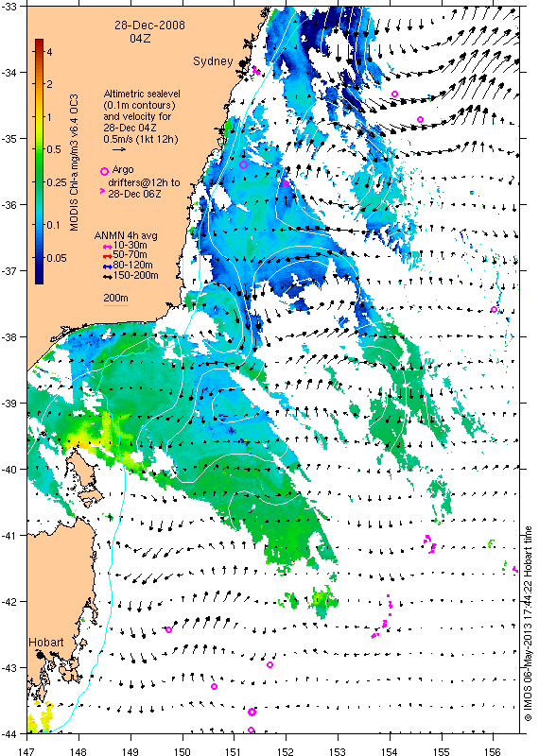
Task: Click the '10-30m' depth label
Action: pyautogui.click(x=130, y=245)
